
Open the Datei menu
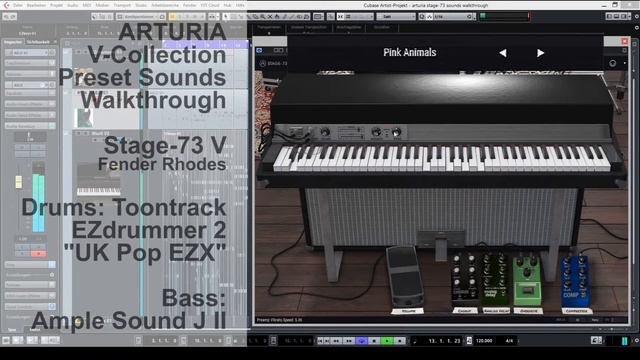[x=18, y=5]
